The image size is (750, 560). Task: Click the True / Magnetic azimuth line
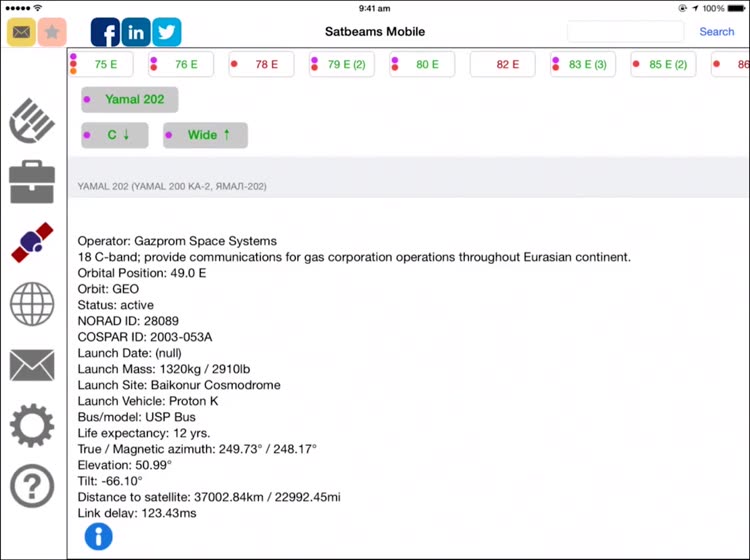pos(197,449)
